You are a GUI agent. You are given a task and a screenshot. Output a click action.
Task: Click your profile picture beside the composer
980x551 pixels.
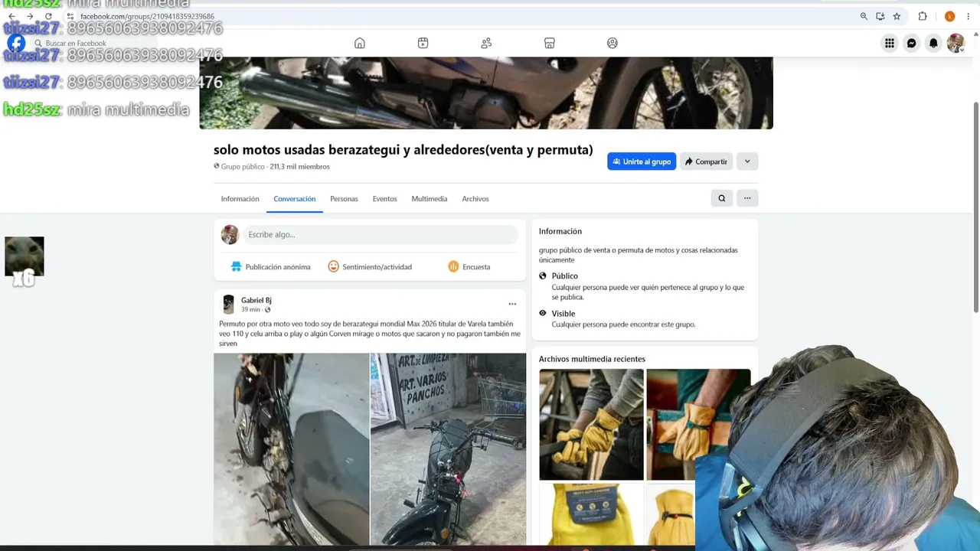[230, 234]
